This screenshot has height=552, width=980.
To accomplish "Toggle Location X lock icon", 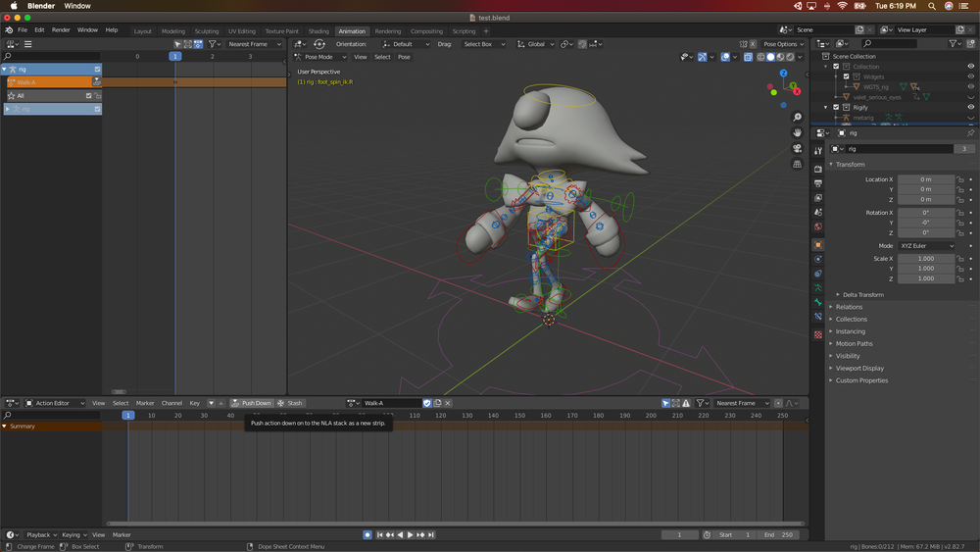I will 960,179.
